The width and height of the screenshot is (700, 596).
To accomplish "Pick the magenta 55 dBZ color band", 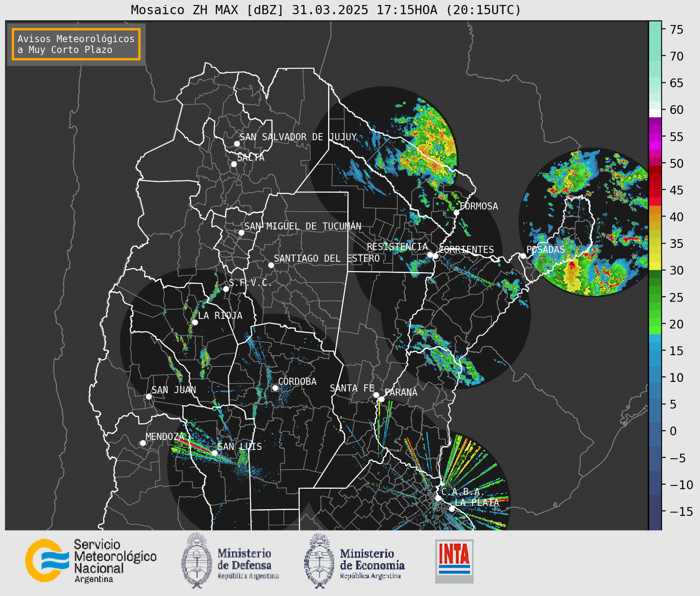I will (655, 137).
